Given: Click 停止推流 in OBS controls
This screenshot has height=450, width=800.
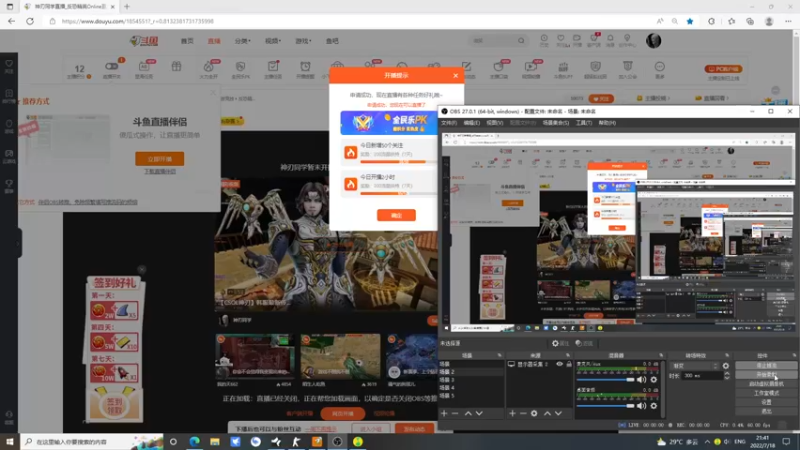Looking at the screenshot, I should click(766, 365).
